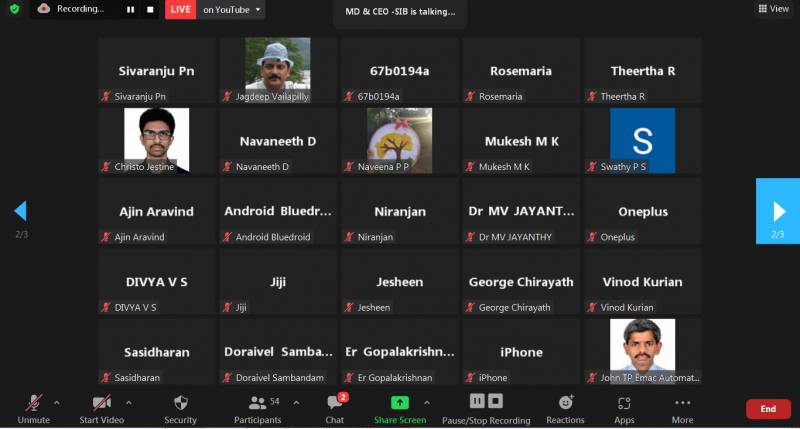Unmute the microphone

(x=34, y=408)
